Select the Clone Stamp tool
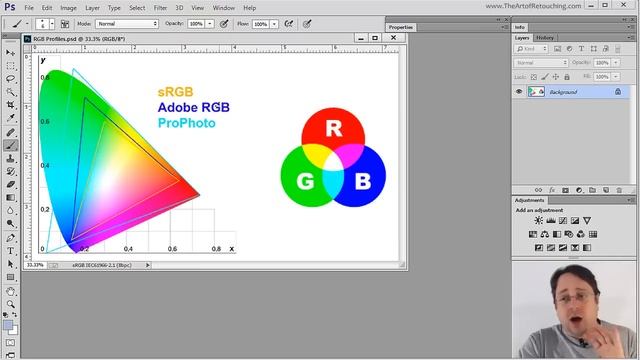 click(11, 158)
